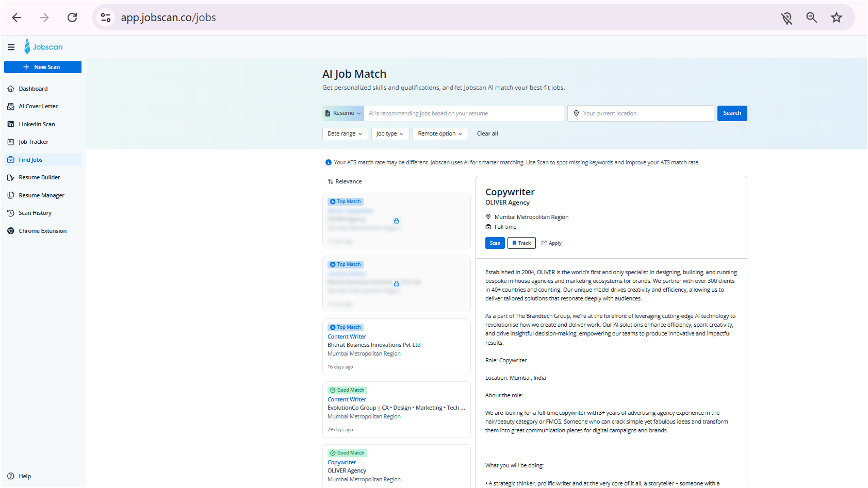Image resolution: width=868 pixels, height=488 pixels.
Task: Click the Scan History clock icon
Action: 11,213
